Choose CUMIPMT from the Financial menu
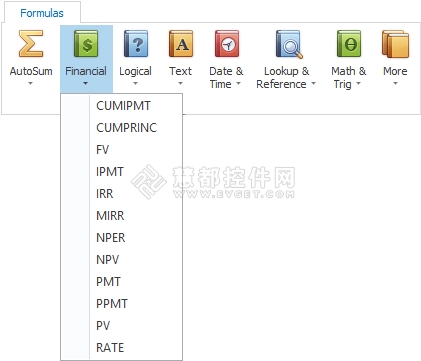421x361 pixels. 121,106
